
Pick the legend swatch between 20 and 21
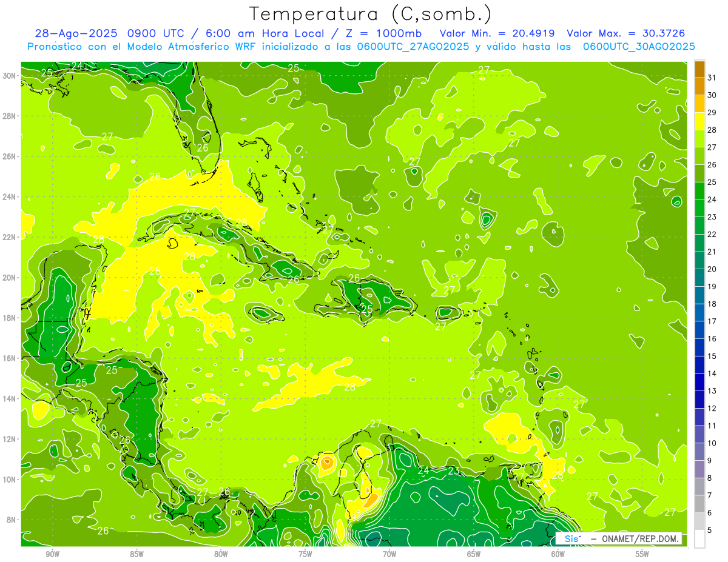click(699, 260)
